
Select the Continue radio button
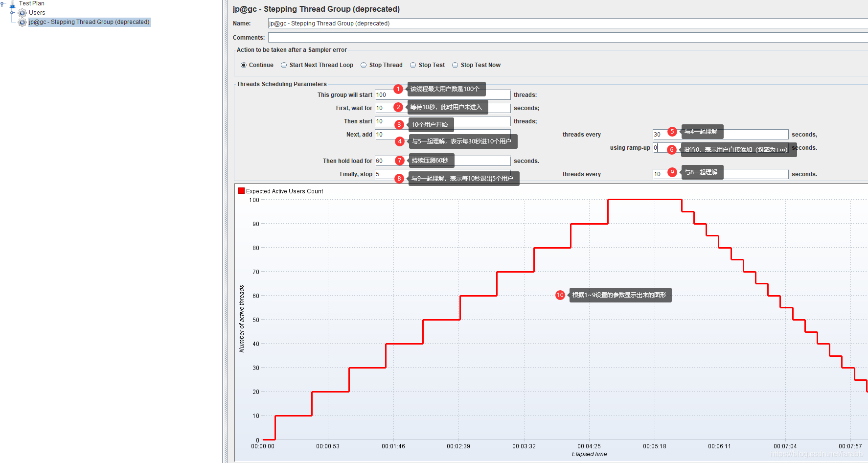click(x=244, y=65)
